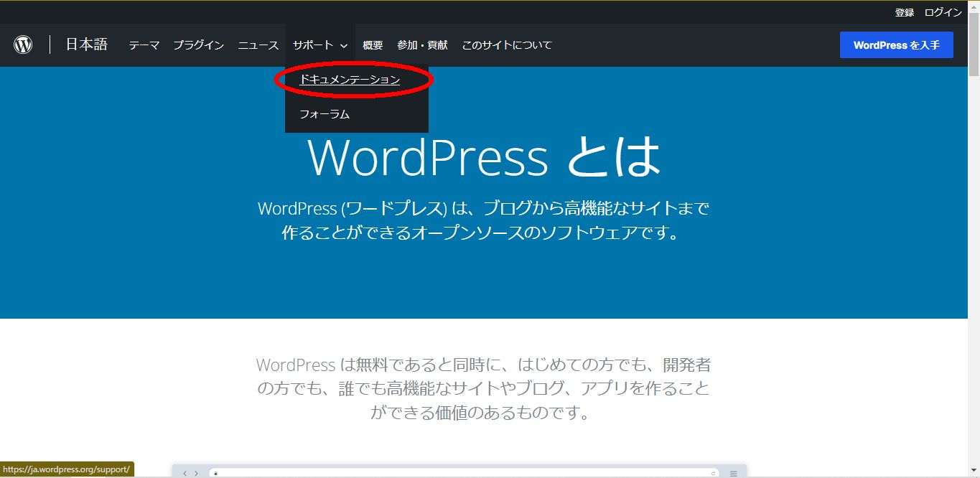The image size is (980, 478).
Task: Select the 概要 menu item
Action: pos(373,45)
